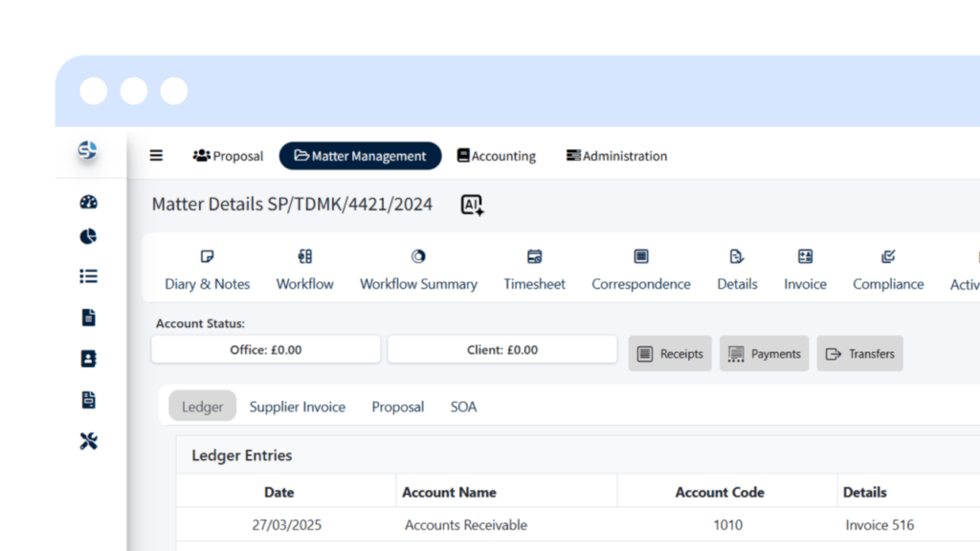Switch to the Supplier Invoice tab
The height and width of the screenshot is (551, 980).
297,407
